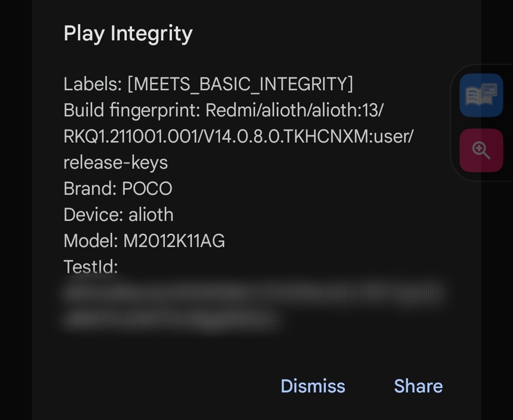Click the 'Labels:' field name

click(93, 84)
